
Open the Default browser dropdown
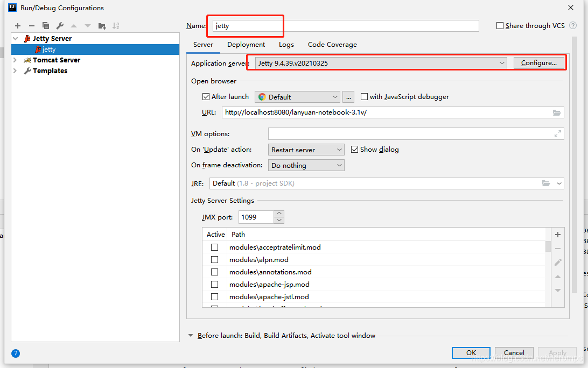pyautogui.click(x=297, y=97)
